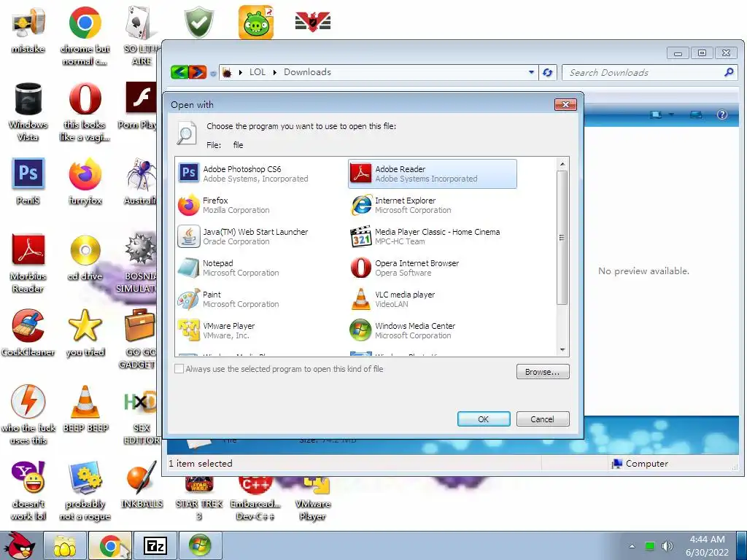Expand address bar history dropdown

pyautogui.click(x=531, y=72)
